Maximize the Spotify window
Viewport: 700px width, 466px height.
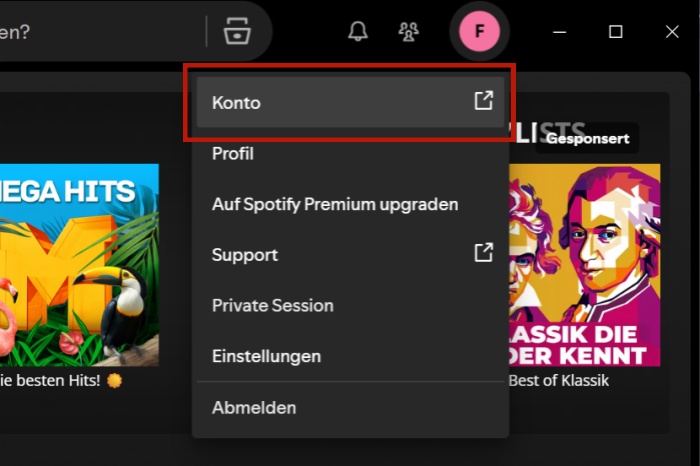(616, 31)
